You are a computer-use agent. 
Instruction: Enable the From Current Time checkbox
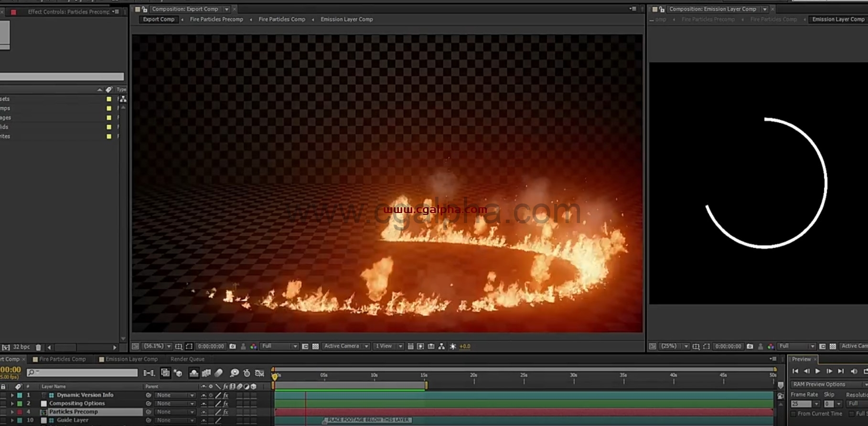point(793,414)
